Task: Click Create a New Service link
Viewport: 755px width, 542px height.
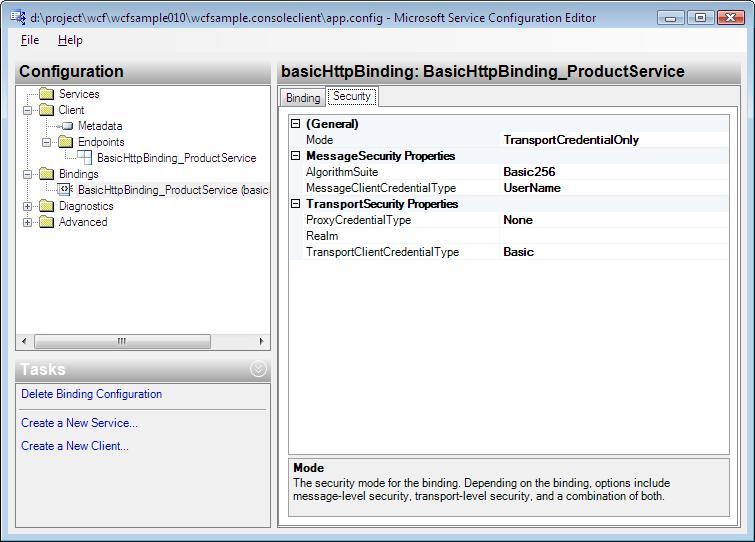Action: coord(79,423)
